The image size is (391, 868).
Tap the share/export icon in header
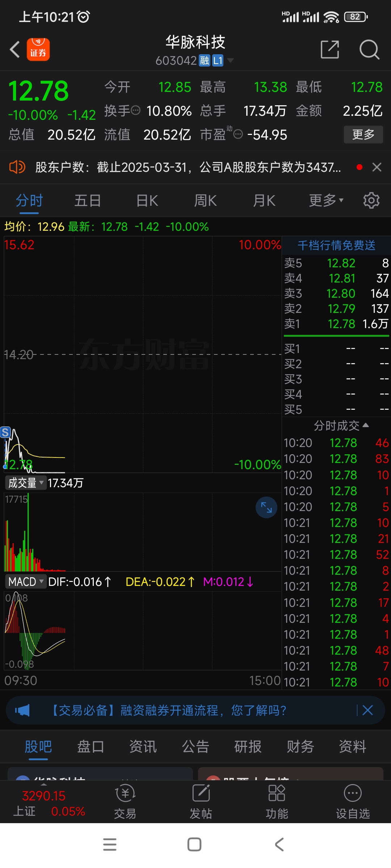(x=330, y=50)
